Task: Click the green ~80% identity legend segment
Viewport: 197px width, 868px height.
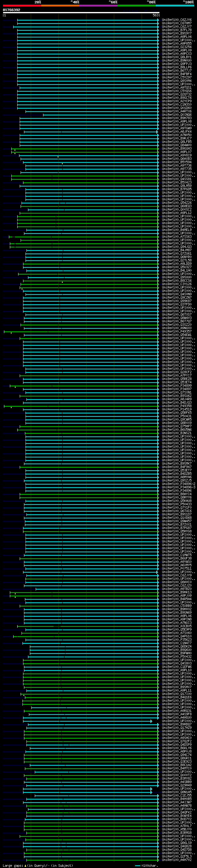Action: pyautogui.click(x=137, y=6)
